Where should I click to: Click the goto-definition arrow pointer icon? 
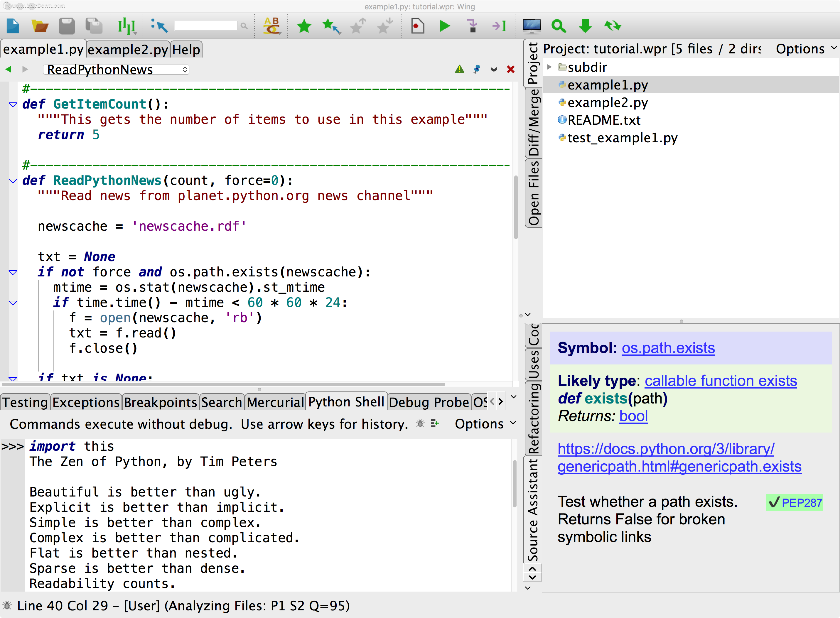[159, 26]
